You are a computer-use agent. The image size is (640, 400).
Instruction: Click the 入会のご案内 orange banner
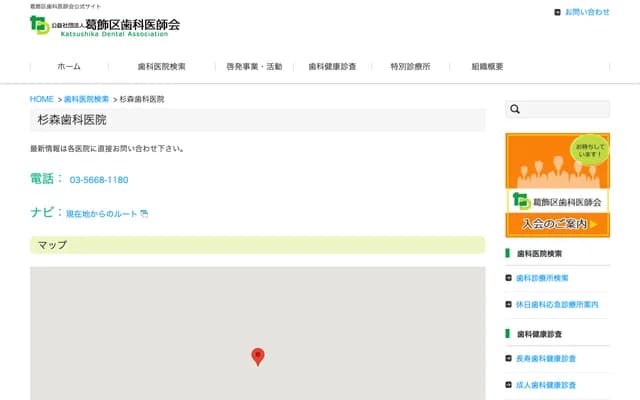point(558,185)
